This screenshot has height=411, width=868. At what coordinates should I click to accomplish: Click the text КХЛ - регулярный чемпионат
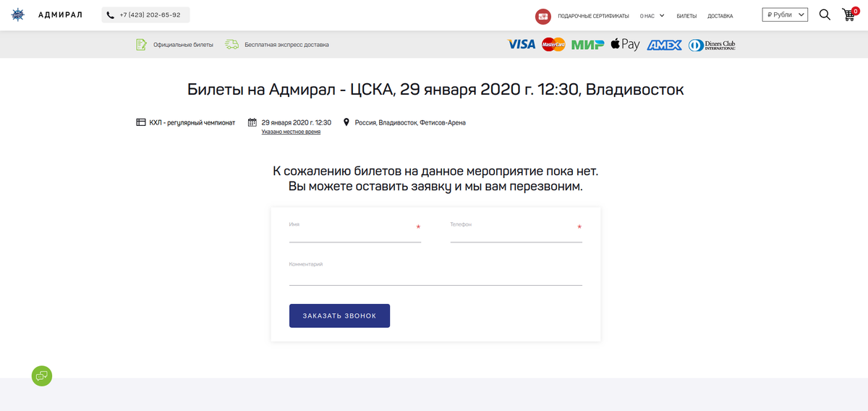click(x=192, y=122)
